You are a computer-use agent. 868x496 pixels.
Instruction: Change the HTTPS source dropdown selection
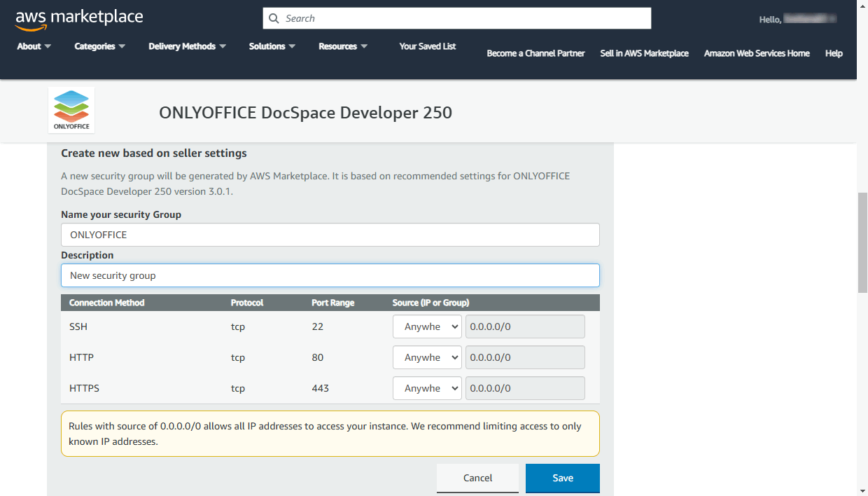[427, 387]
